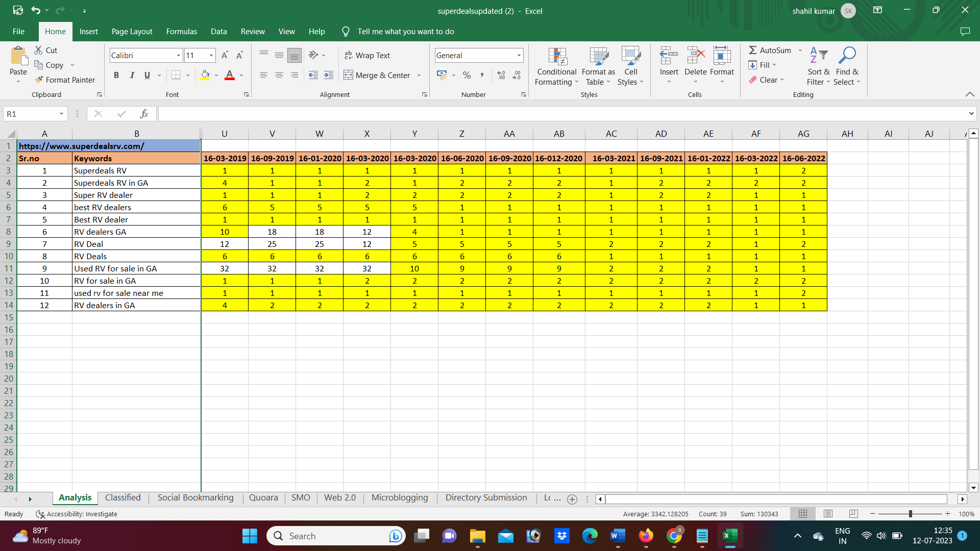Click the Merge & Center icon
Screen dimensions: 980x551
(x=348, y=75)
